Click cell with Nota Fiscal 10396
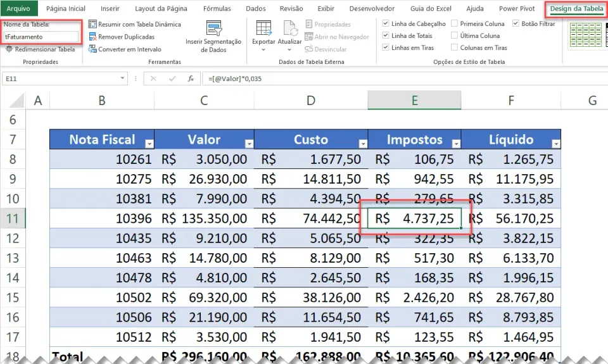Screen dimensions: 608x364 click(102, 218)
